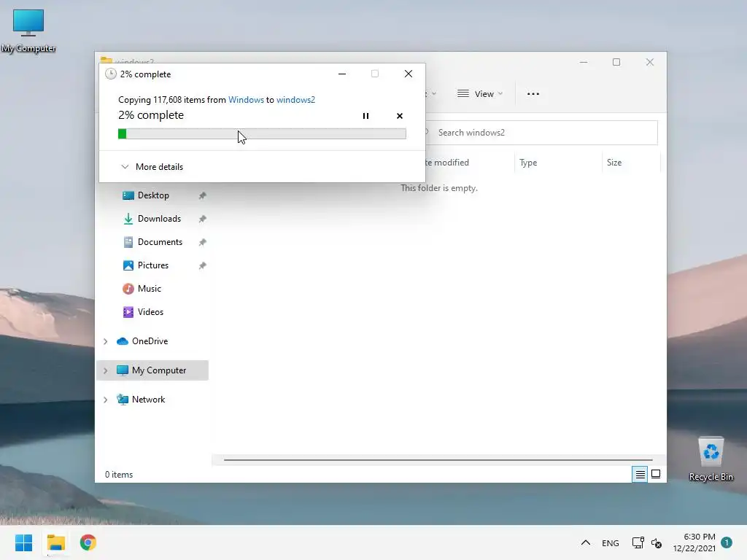Open the Windows source folder link
Image resolution: width=747 pixels, height=560 pixels.
tap(246, 99)
